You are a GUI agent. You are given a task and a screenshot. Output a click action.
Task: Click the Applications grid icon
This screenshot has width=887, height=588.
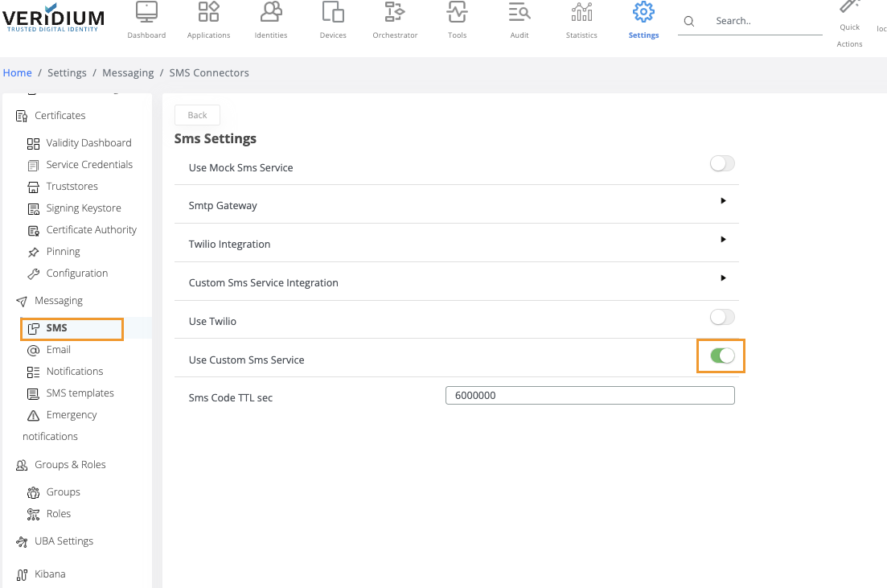point(208,12)
